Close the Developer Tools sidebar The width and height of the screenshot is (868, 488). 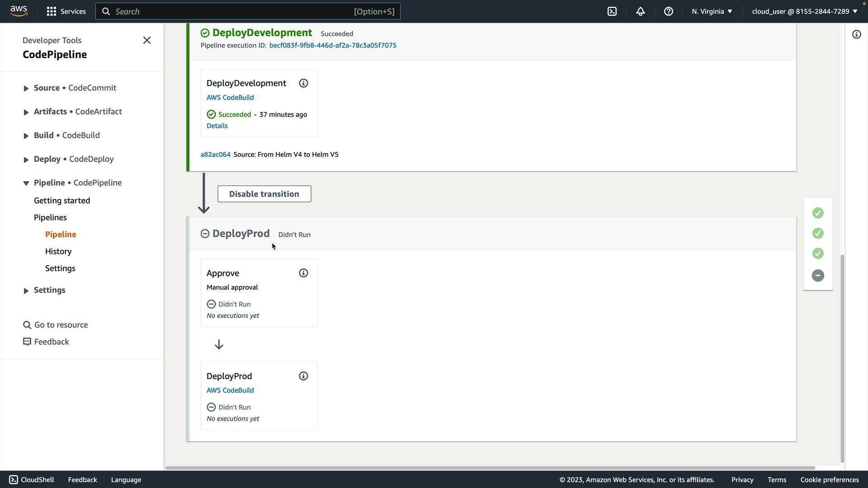click(x=146, y=40)
